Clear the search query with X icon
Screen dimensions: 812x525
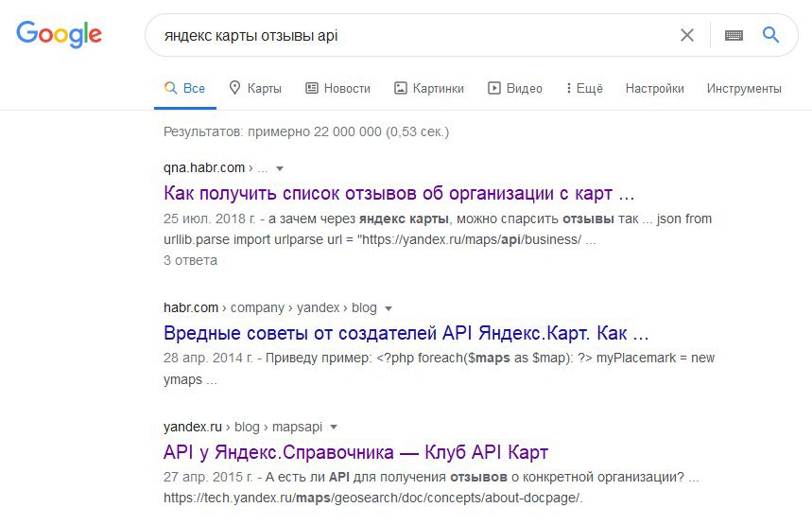(686, 35)
